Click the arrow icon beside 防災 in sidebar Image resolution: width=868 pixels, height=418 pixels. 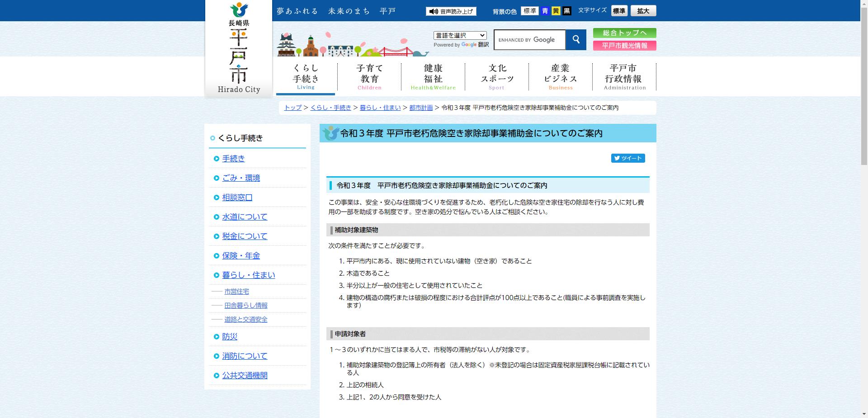click(x=216, y=336)
